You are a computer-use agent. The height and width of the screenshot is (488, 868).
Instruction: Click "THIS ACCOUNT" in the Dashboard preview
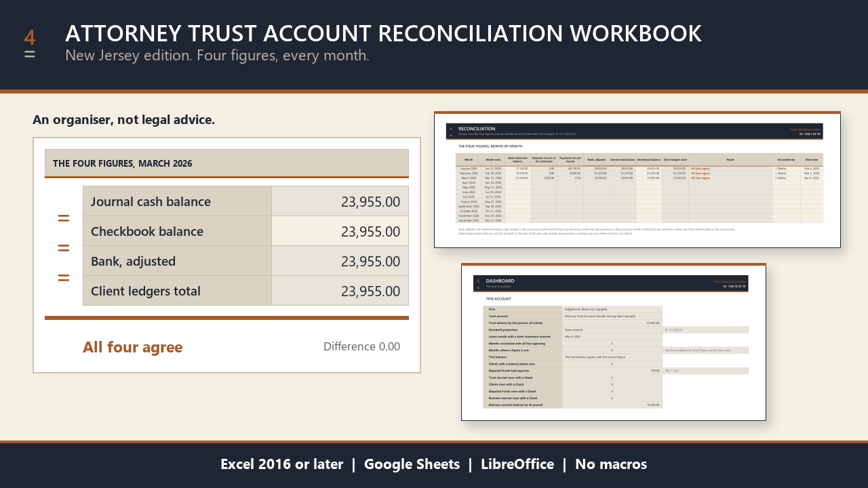pyautogui.click(x=498, y=298)
